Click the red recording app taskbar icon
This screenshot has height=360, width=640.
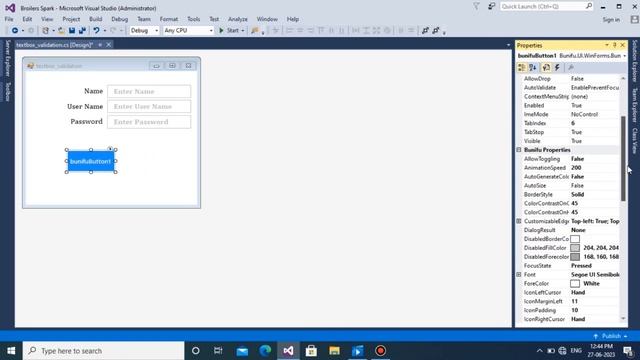[x=380, y=351]
